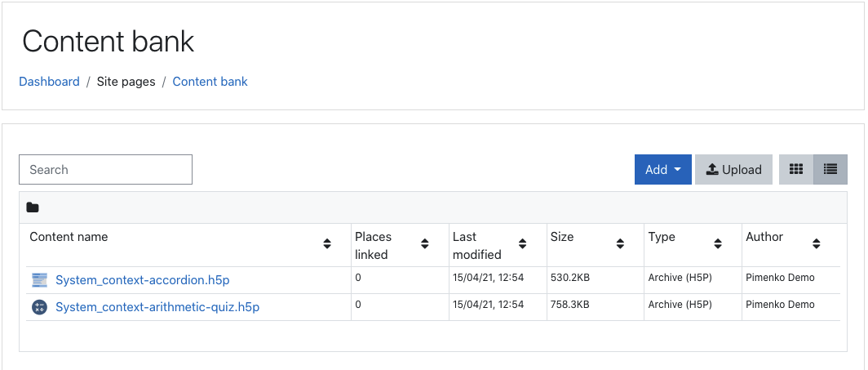Sort by Places linked arrows
This screenshot has width=868, height=370.
pyautogui.click(x=424, y=243)
